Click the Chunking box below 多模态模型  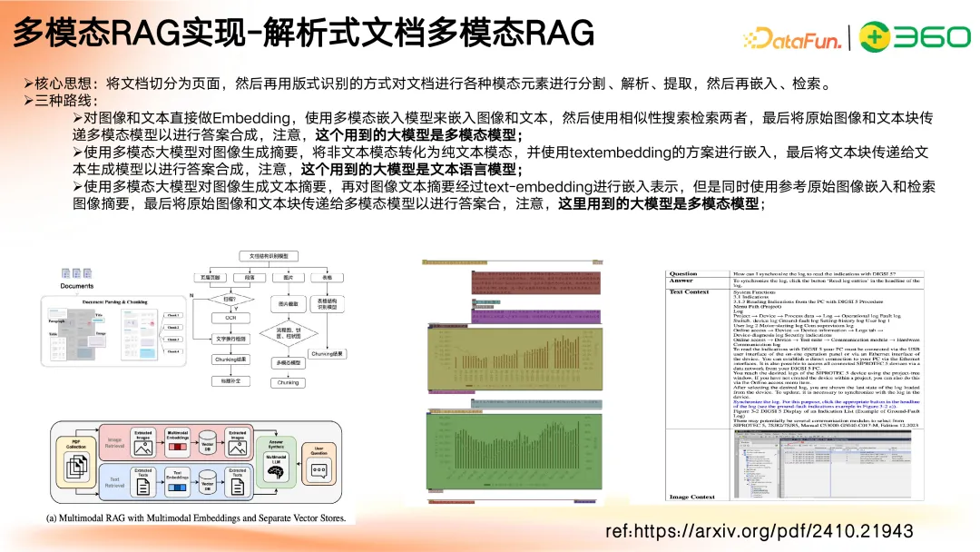click(x=289, y=382)
